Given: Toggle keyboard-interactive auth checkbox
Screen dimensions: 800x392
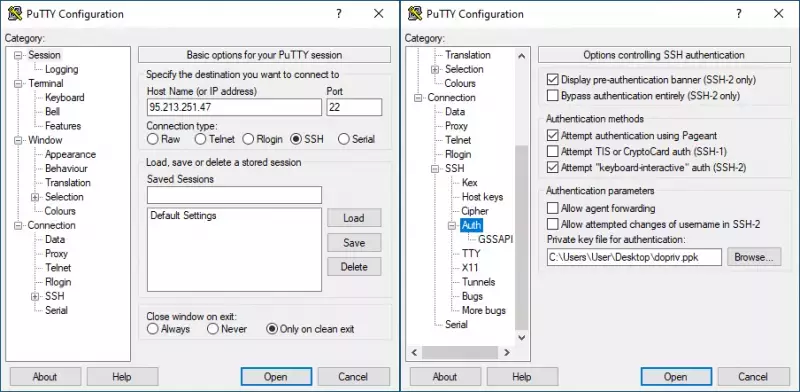Looking at the screenshot, I should (x=552, y=167).
